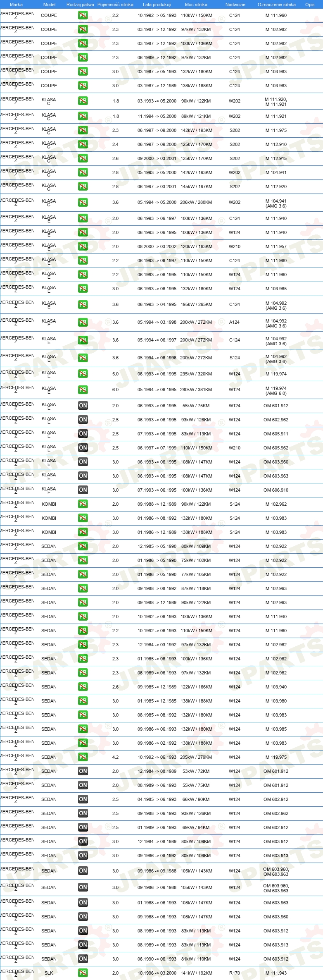Click the engine capacity 5.0 cell
The height and width of the screenshot is (980, 323).
[x=115, y=374]
